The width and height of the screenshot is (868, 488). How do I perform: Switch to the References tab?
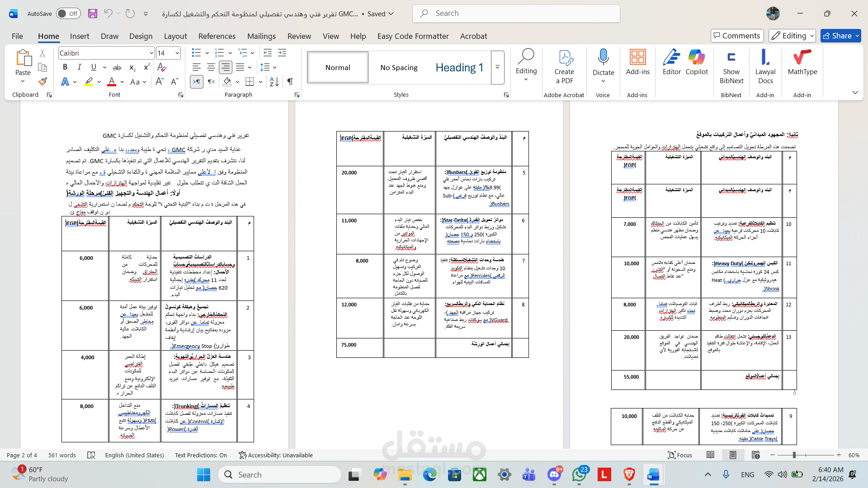coord(217,36)
